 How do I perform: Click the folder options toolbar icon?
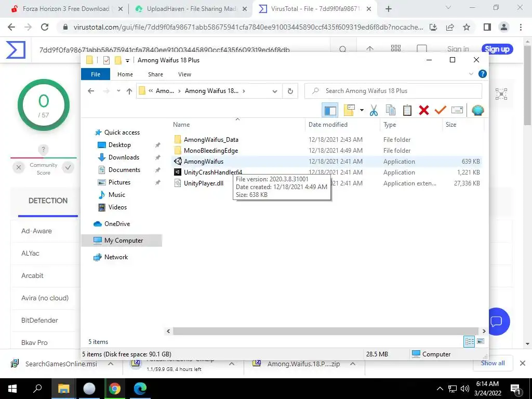pos(349,110)
